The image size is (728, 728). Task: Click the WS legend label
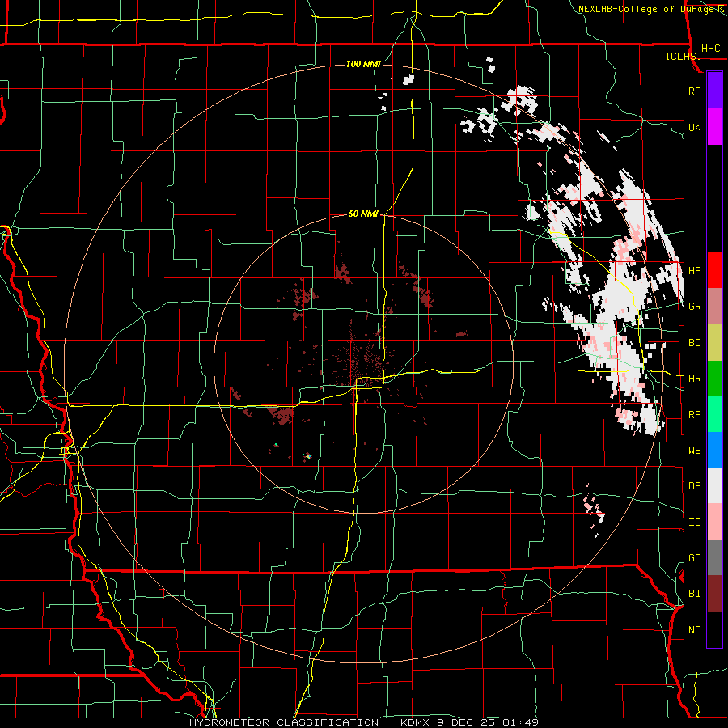point(694,451)
